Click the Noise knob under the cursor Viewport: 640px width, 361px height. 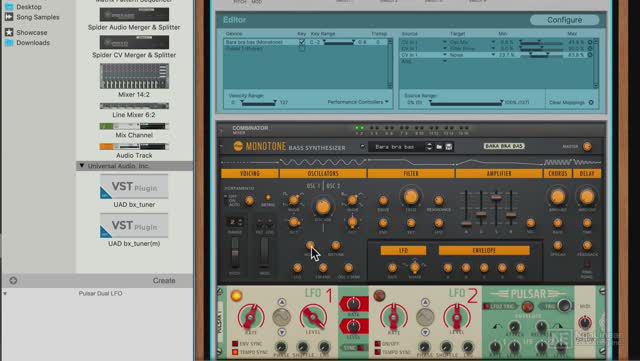tap(310, 245)
